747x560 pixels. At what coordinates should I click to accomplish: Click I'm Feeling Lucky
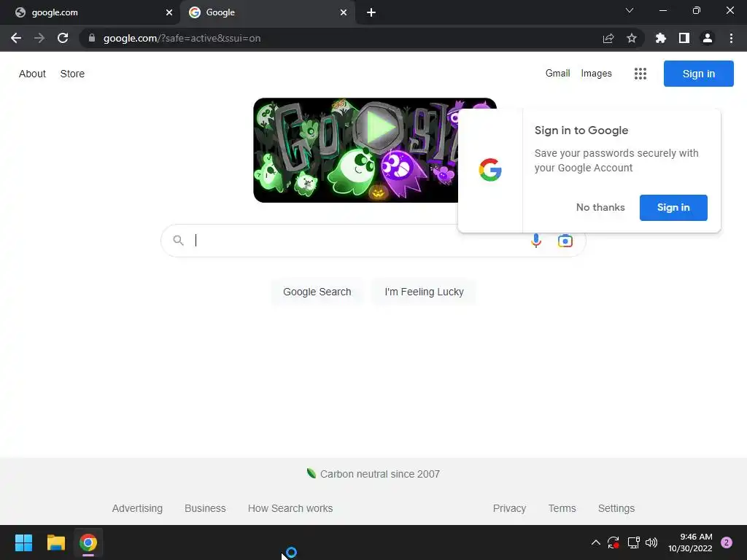pos(424,292)
